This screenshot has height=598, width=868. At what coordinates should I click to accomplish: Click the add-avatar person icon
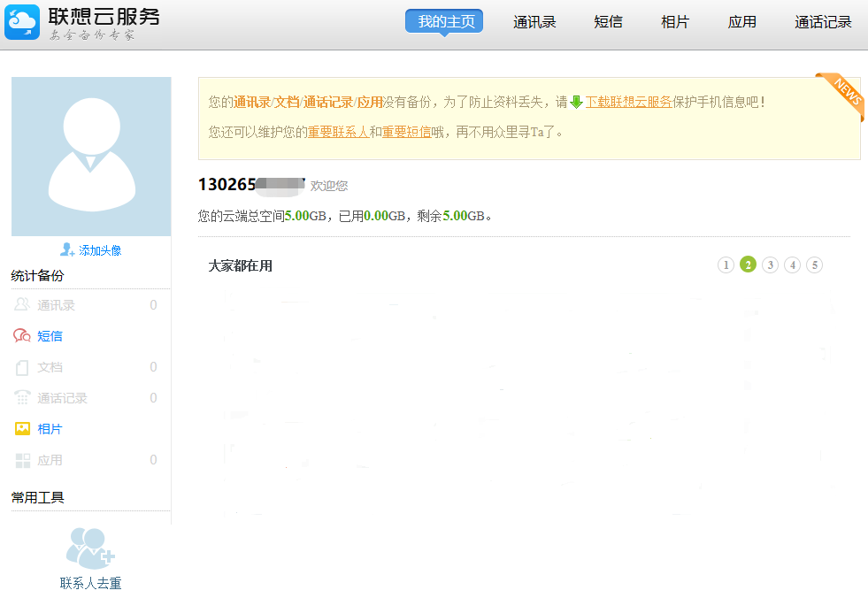point(67,249)
